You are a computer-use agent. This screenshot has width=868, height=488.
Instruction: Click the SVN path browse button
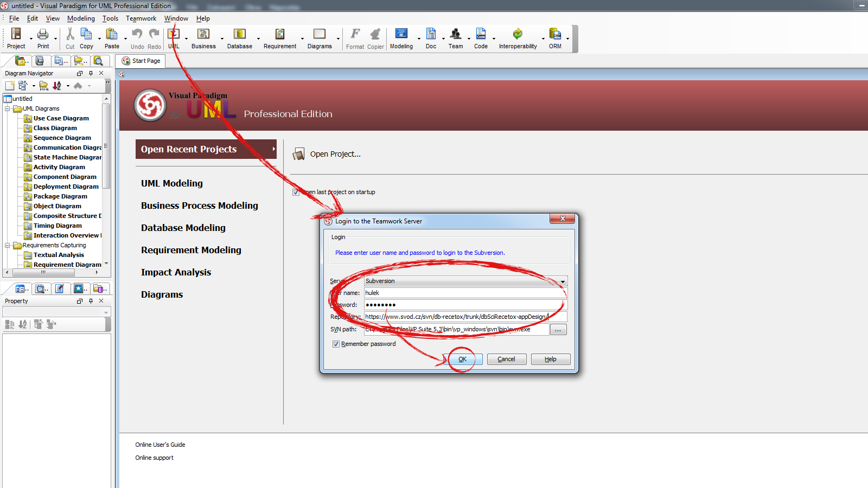point(558,330)
